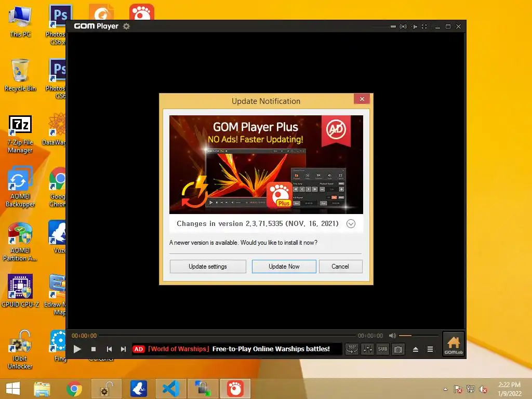The image size is (532, 399).
Task: Open Recycle Bin on desktop
Action: (x=20, y=75)
